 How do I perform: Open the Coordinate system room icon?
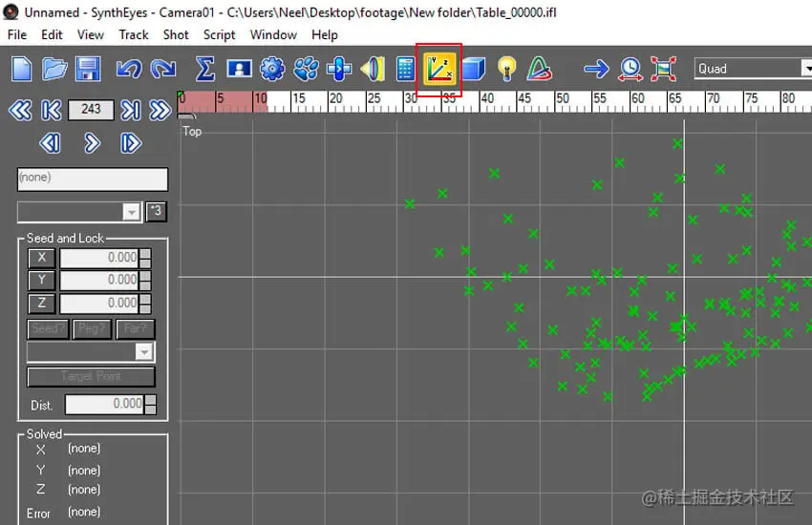tap(439, 69)
